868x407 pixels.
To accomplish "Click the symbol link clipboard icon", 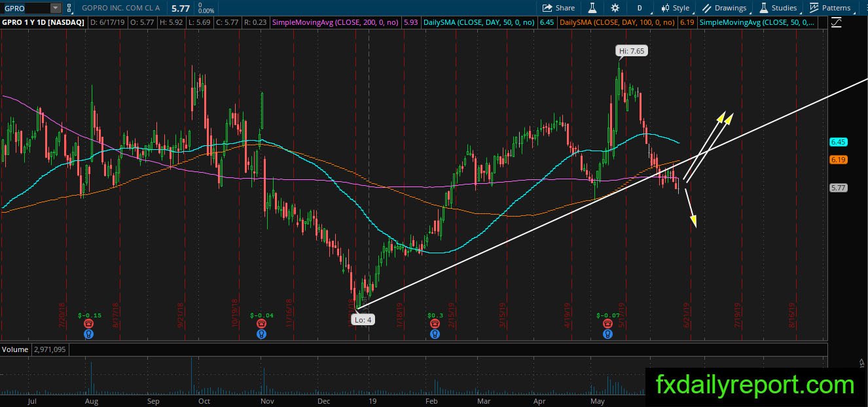I will 69,8.
